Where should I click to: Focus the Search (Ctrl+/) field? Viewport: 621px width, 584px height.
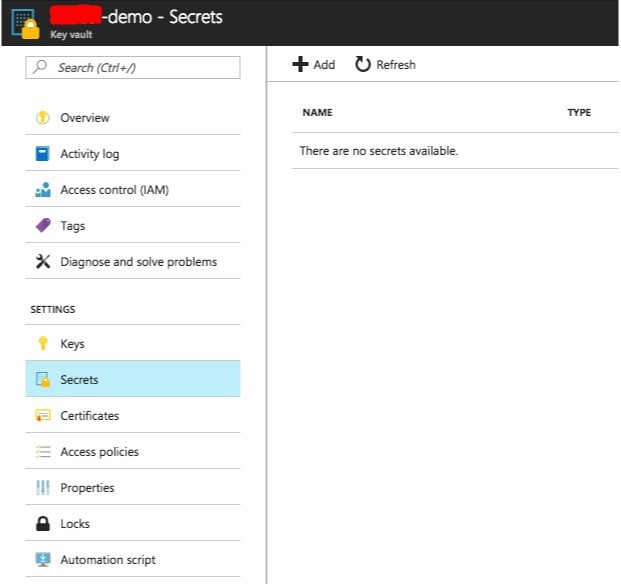point(133,67)
